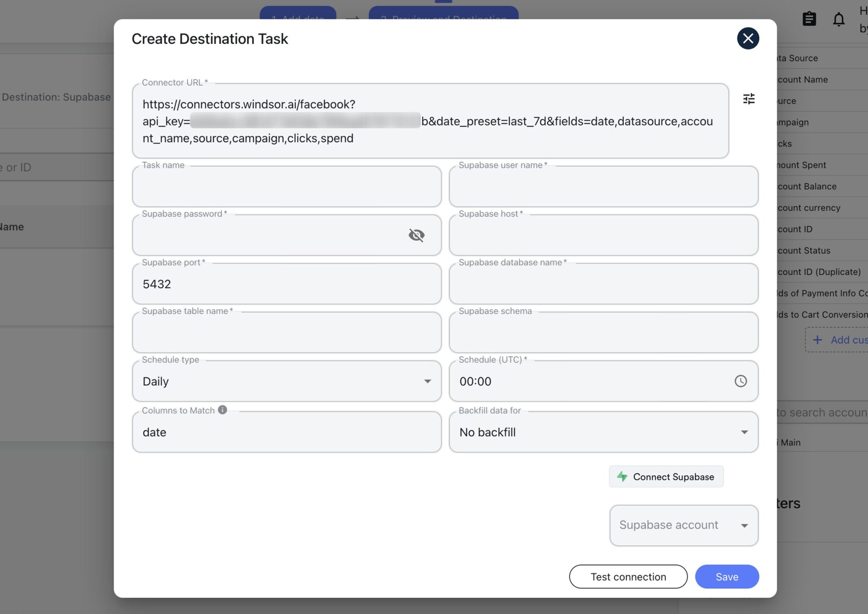Close the Create Destination Task dialog
The width and height of the screenshot is (868, 614).
748,39
